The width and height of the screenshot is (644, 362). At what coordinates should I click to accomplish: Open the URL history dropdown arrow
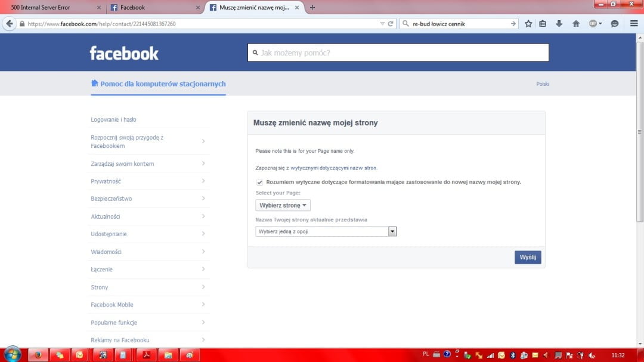[382, 24]
